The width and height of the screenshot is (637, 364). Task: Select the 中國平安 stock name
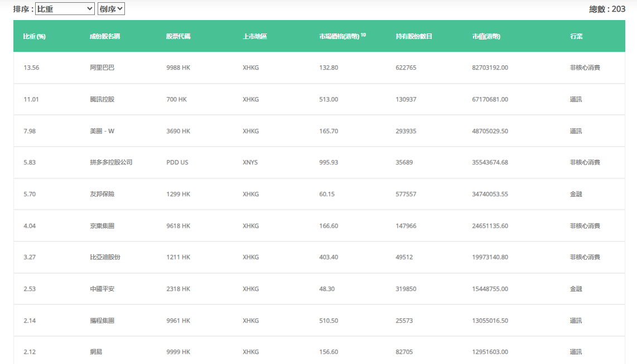click(x=102, y=289)
